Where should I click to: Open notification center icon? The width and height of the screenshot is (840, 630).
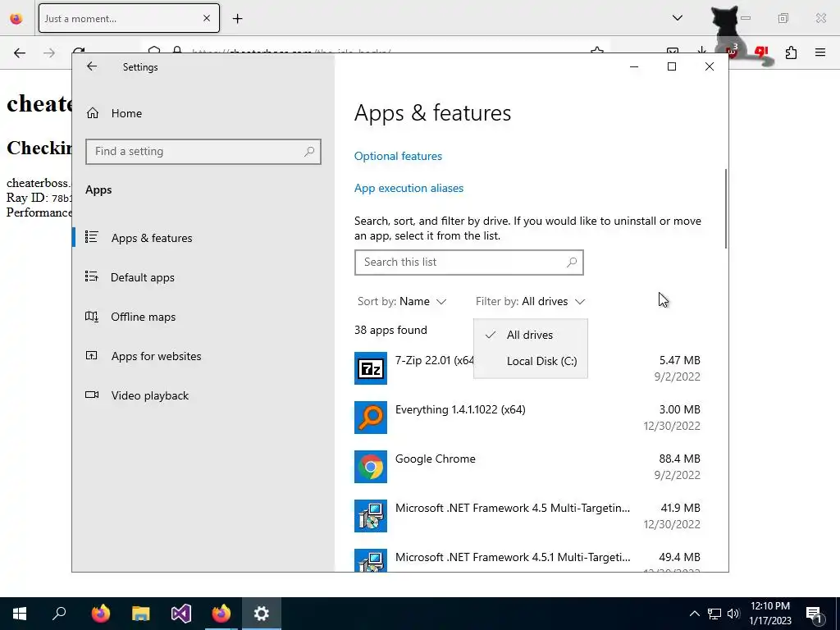point(814,614)
